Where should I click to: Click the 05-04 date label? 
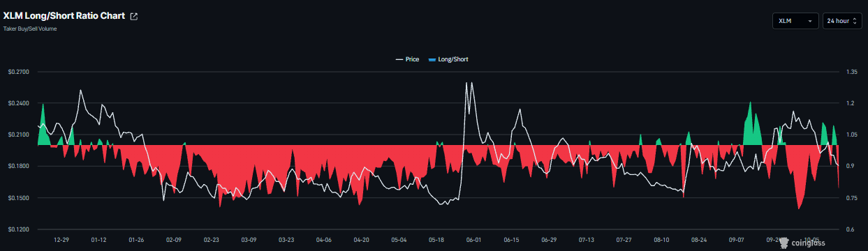pyautogui.click(x=399, y=240)
